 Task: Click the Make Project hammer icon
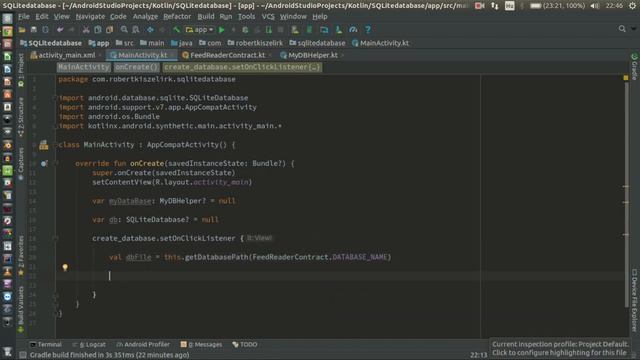pos(176,30)
